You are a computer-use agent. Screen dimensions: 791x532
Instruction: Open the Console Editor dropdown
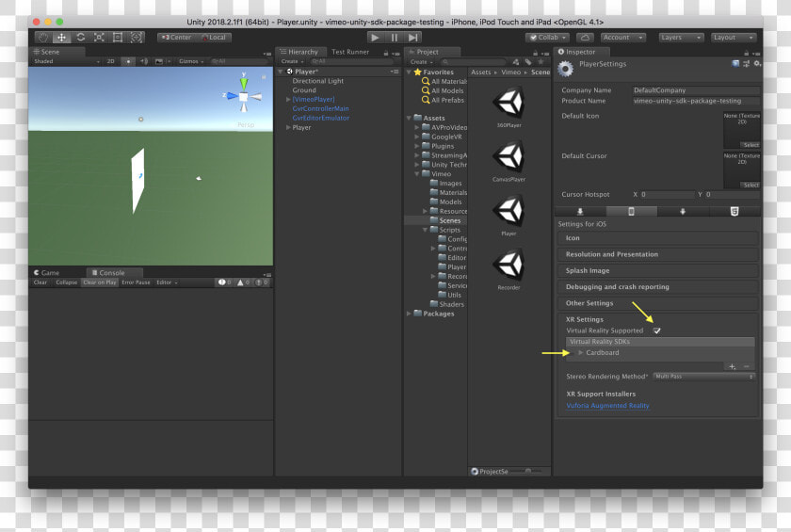pyautogui.click(x=167, y=282)
